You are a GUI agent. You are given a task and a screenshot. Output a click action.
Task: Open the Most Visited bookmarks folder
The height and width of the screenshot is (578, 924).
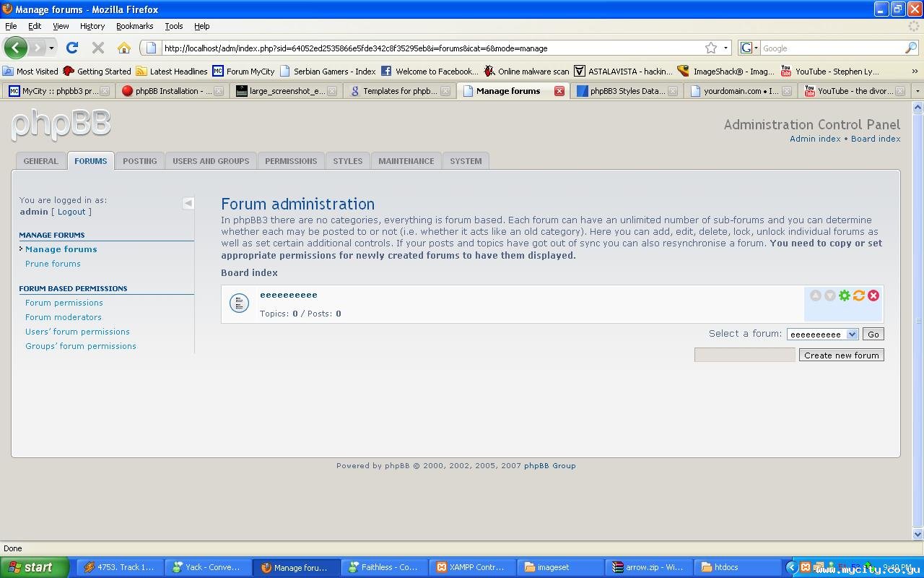[30, 71]
